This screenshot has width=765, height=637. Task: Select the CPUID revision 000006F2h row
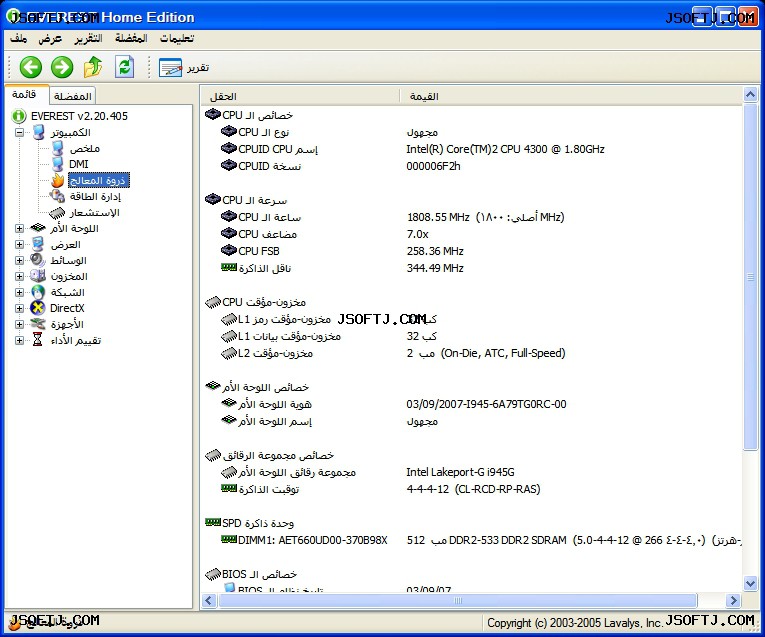[x=472, y=166]
